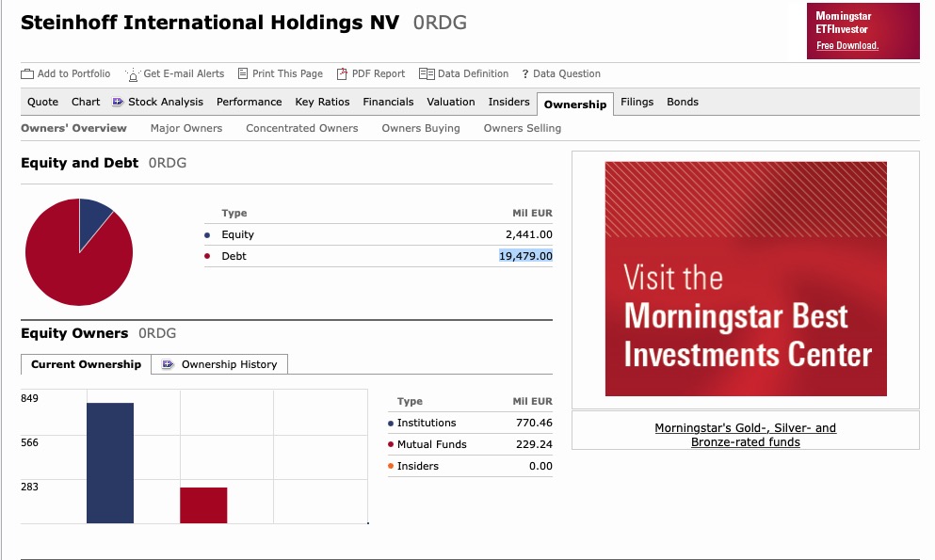This screenshot has width=935, height=560.
Task: Click the Data Definition icon
Action: pyautogui.click(x=427, y=73)
